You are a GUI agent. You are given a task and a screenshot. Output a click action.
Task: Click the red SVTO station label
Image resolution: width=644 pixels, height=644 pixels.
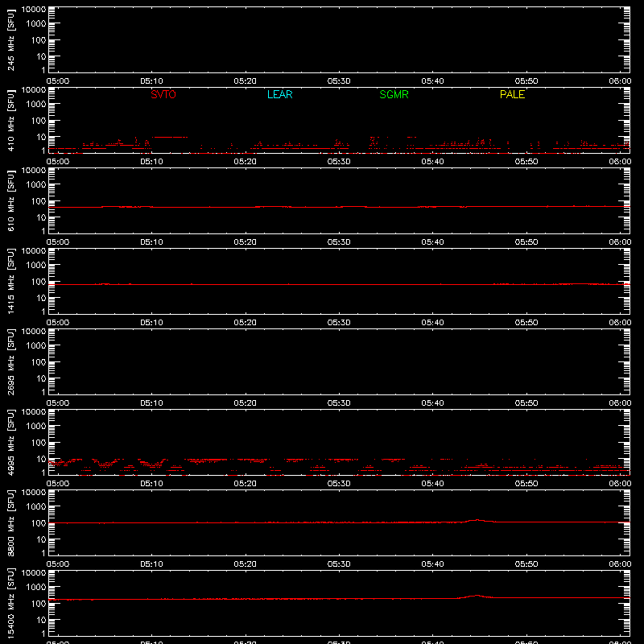click(163, 94)
